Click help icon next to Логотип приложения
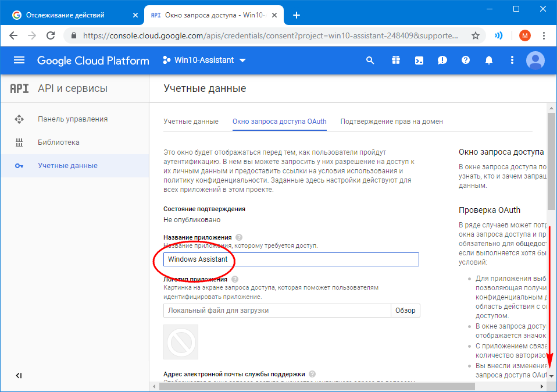557x392 pixels. [235, 279]
